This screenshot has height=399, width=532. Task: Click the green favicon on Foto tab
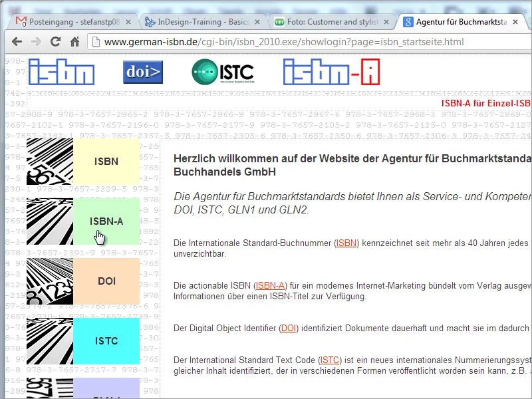279,22
